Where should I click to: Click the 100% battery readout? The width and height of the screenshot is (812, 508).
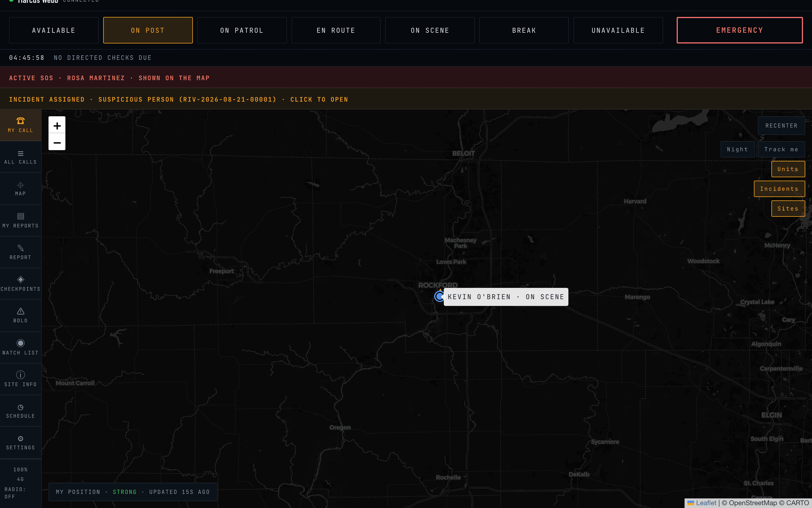click(21, 469)
